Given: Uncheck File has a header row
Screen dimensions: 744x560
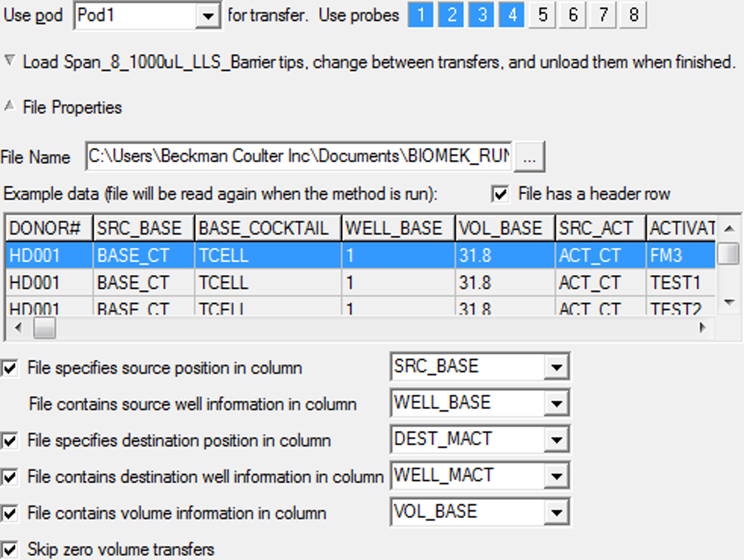Looking at the screenshot, I should tap(500, 194).
